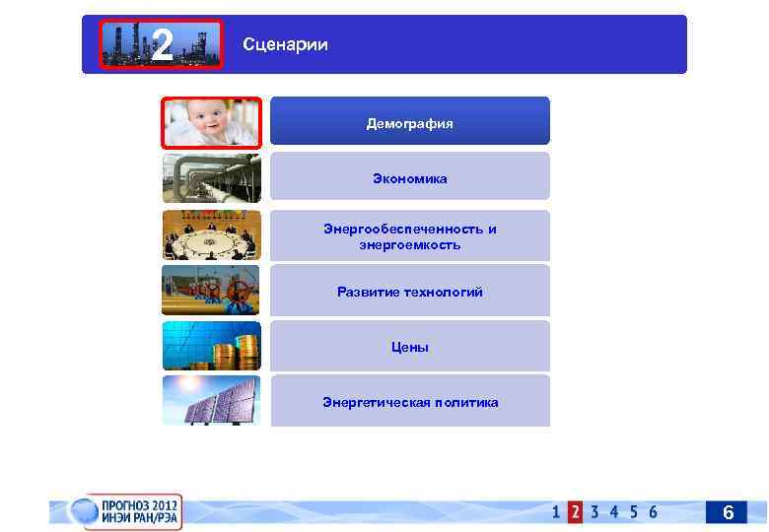Click the slide number 6 box

[x=727, y=512]
